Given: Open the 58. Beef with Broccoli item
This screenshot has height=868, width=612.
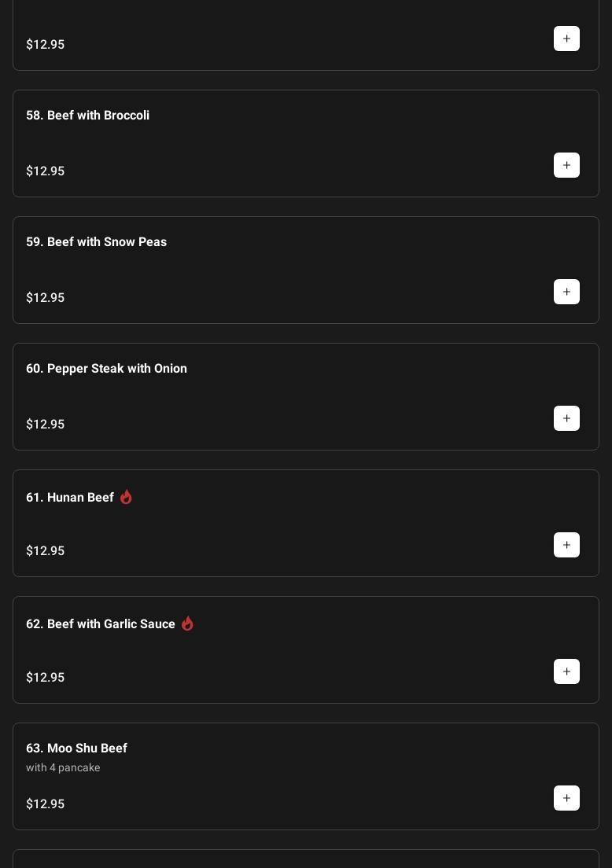Looking at the screenshot, I should pos(87,116).
